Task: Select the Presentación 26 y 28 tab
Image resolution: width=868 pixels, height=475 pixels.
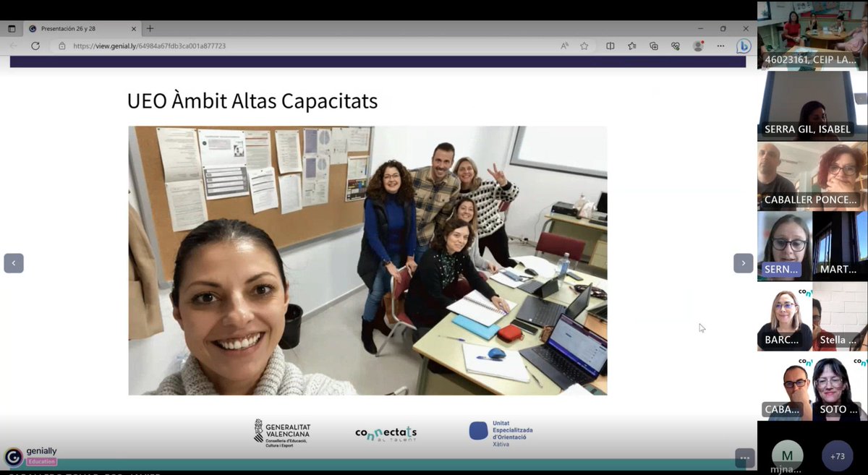Action: (81, 29)
